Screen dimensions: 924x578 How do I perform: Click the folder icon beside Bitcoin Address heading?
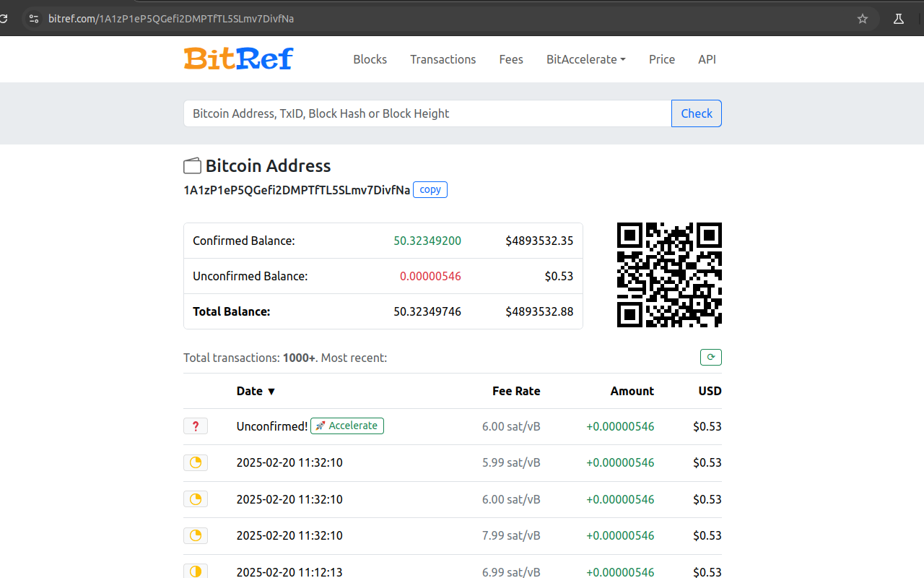192,165
